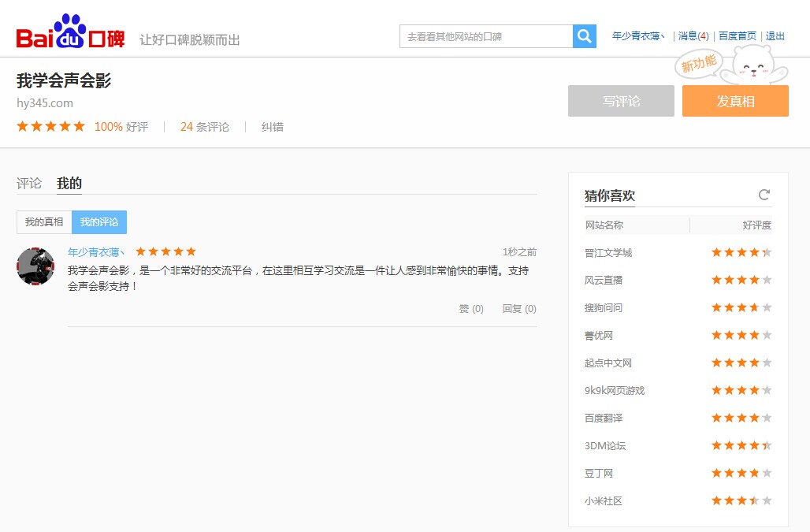
Task: Click the magnifier search button
Action: (x=584, y=36)
